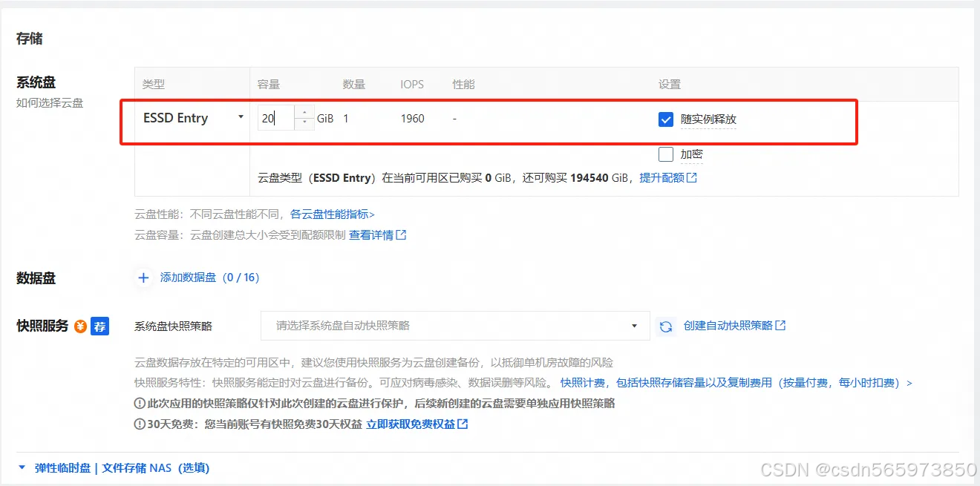Click the external link icon after 查看详情
This screenshot has width=980, height=486.
402,234
